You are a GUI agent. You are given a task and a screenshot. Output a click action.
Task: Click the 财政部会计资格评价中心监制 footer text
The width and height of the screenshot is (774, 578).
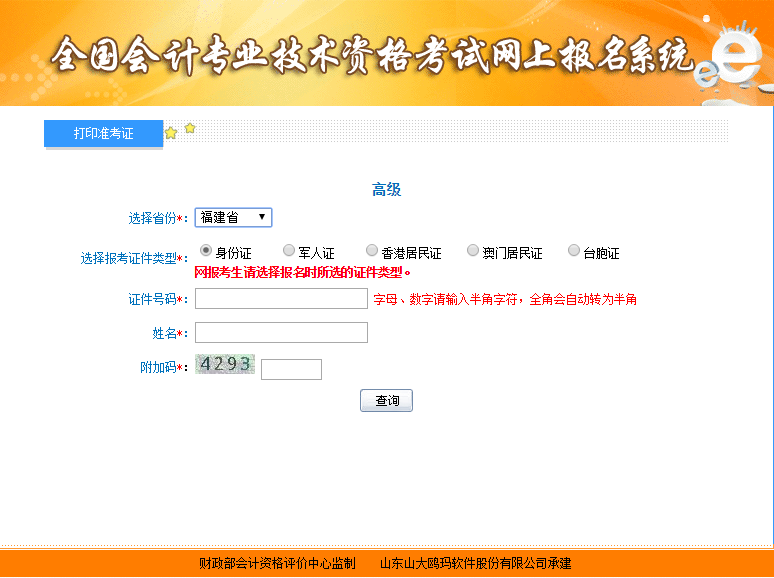[277, 563]
